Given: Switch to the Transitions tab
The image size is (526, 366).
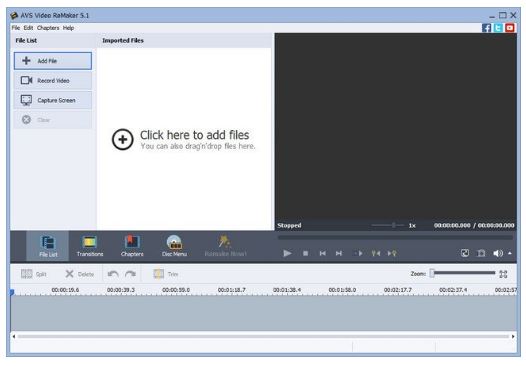Looking at the screenshot, I should [90, 246].
